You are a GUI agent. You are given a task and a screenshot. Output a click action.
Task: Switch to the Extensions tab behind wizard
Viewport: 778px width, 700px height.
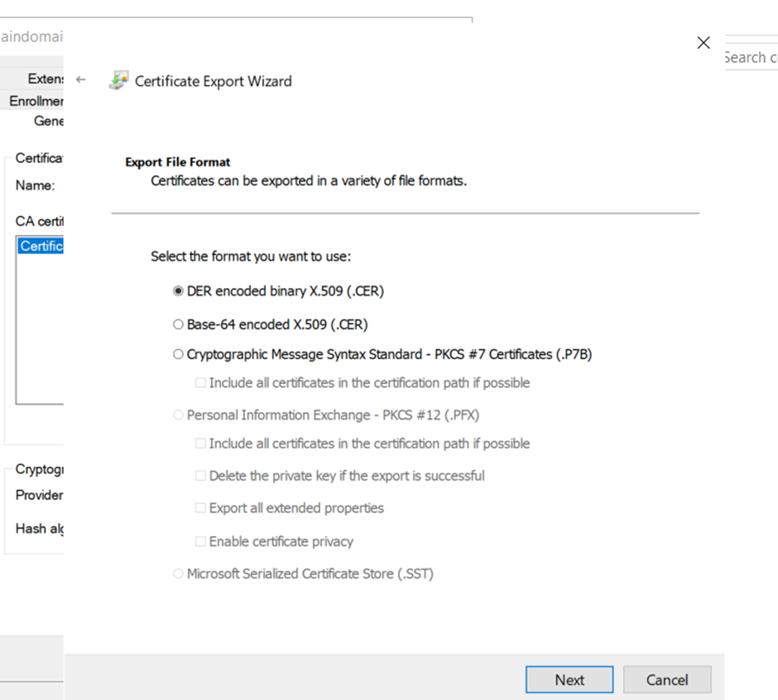click(46, 79)
